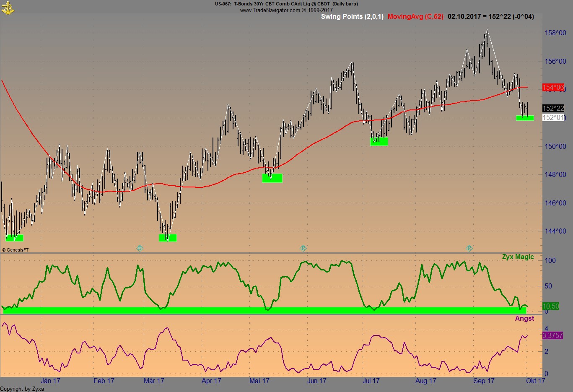
Task: Click the black last-price tag 152^22
Action: pyautogui.click(x=552, y=109)
